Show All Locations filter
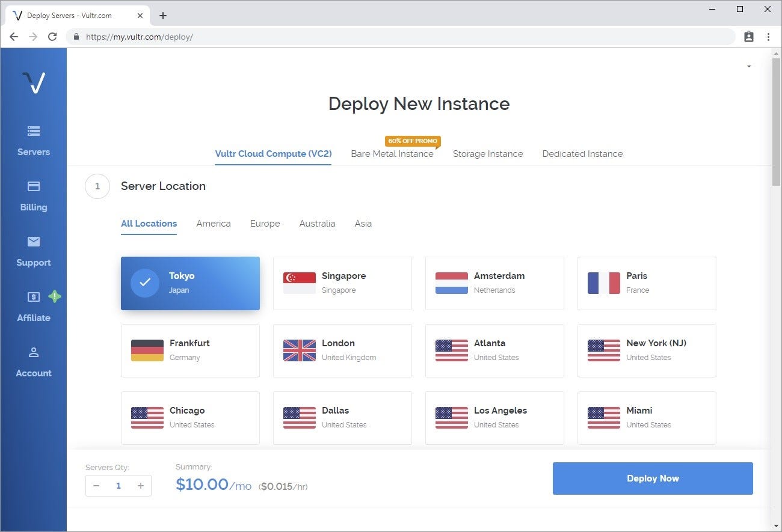Image resolution: width=782 pixels, height=532 pixels. (x=149, y=224)
